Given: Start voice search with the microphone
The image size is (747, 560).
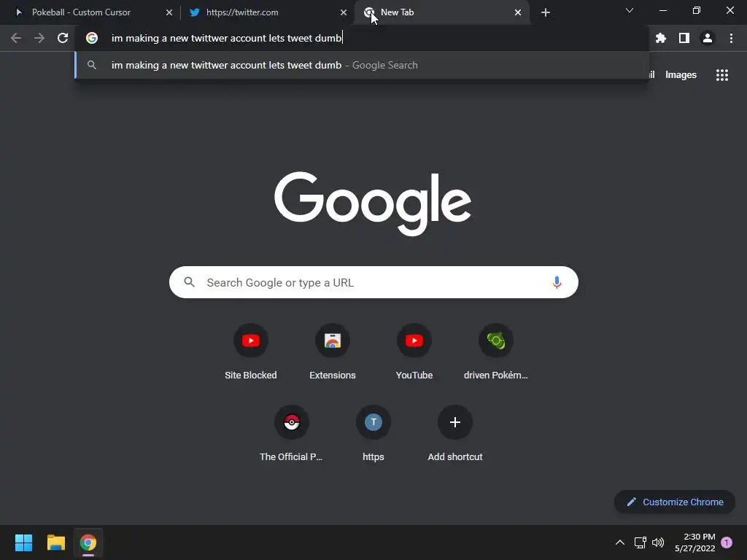Looking at the screenshot, I should 557,282.
